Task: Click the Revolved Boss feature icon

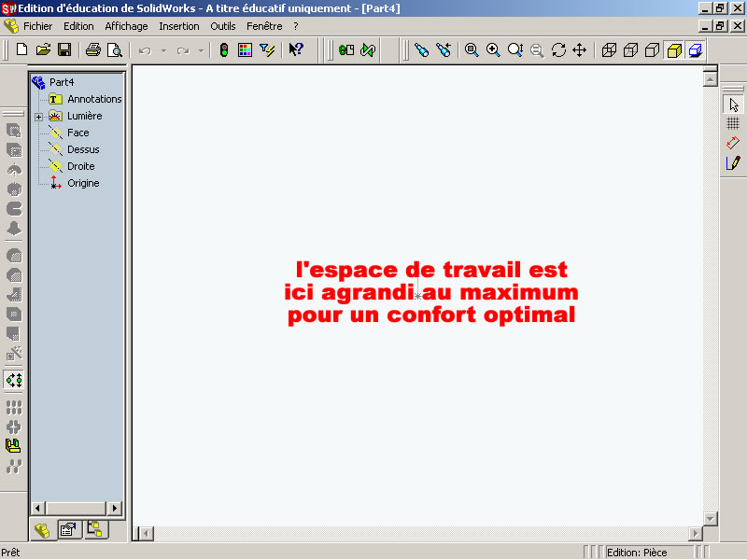Action: coord(14,170)
